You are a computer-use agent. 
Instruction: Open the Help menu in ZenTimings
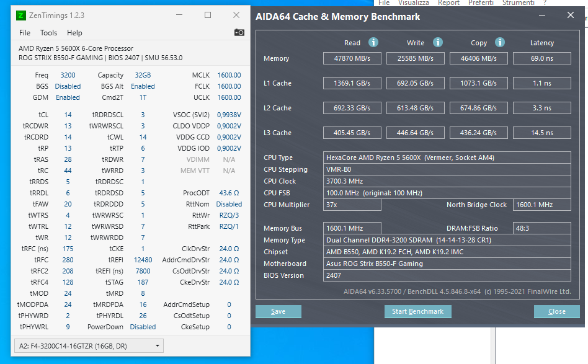[74, 33]
